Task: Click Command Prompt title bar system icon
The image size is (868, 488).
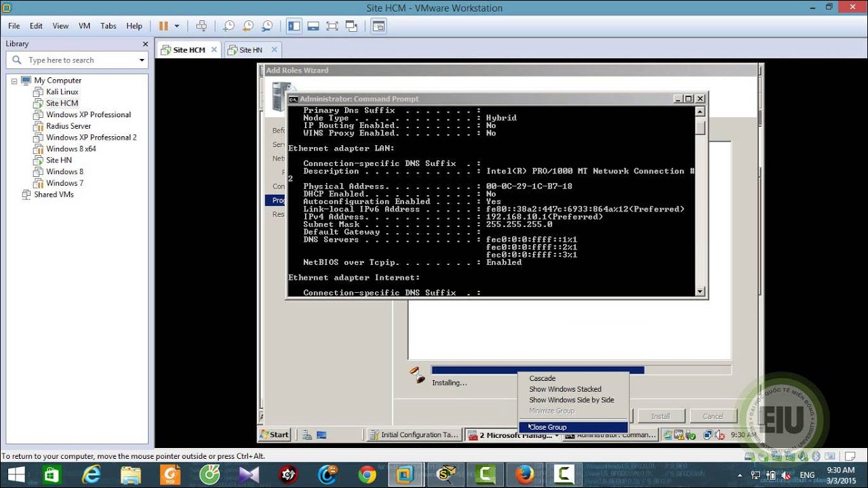Action: click(293, 99)
